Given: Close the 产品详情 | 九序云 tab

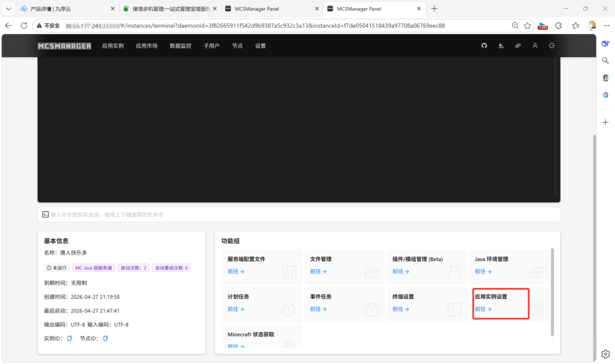Looking at the screenshot, I should tap(112, 9).
